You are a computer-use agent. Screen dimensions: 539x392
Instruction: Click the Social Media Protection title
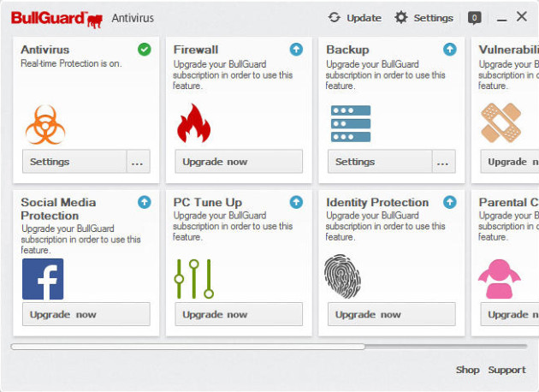click(x=58, y=209)
